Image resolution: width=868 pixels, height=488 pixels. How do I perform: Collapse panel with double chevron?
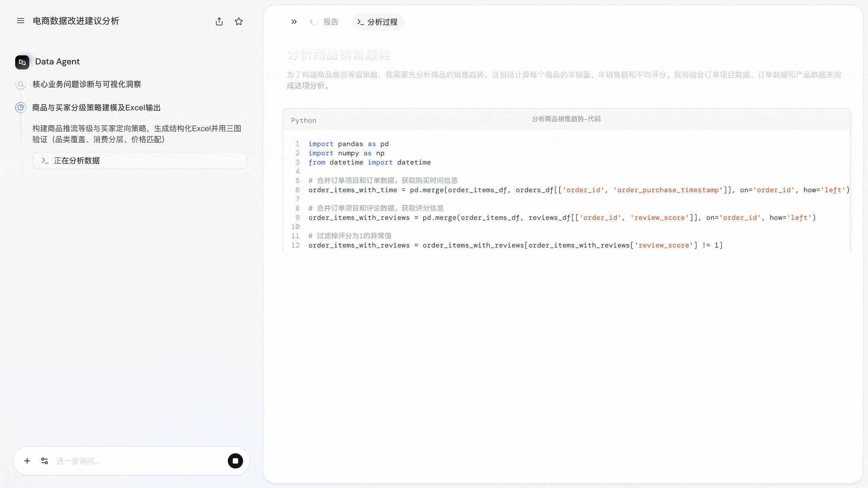pos(294,22)
